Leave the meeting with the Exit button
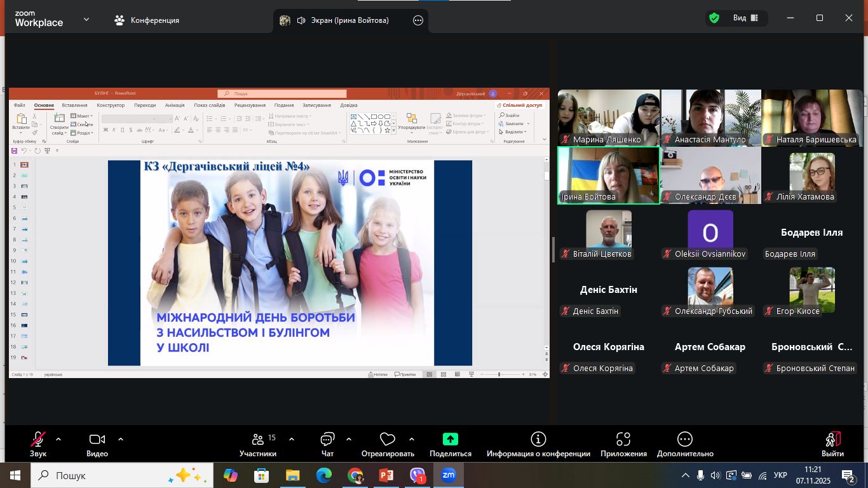Viewport: 868px width, 488px height. pos(832,443)
